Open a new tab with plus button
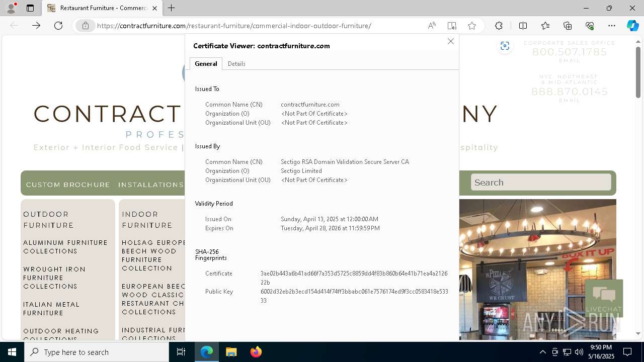The width and height of the screenshot is (644, 362). tap(172, 8)
